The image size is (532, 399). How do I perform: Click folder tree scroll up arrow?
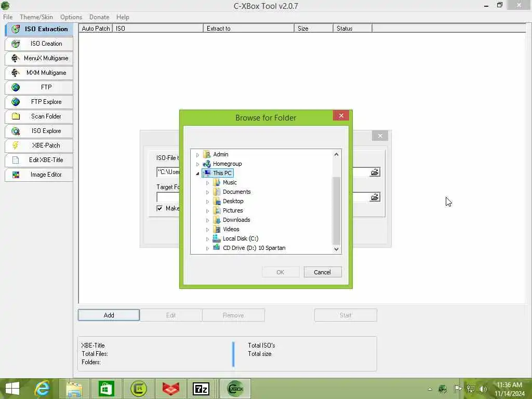point(336,154)
